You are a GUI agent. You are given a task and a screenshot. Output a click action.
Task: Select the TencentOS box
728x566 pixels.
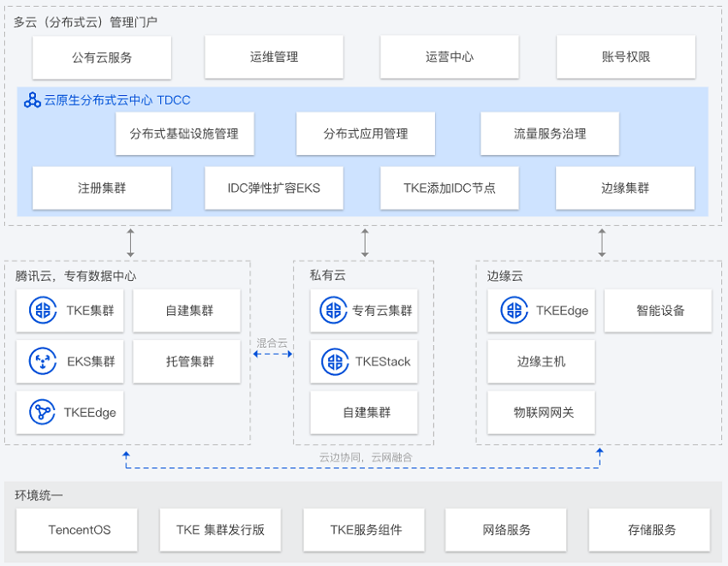pyautogui.click(x=76, y=530)
